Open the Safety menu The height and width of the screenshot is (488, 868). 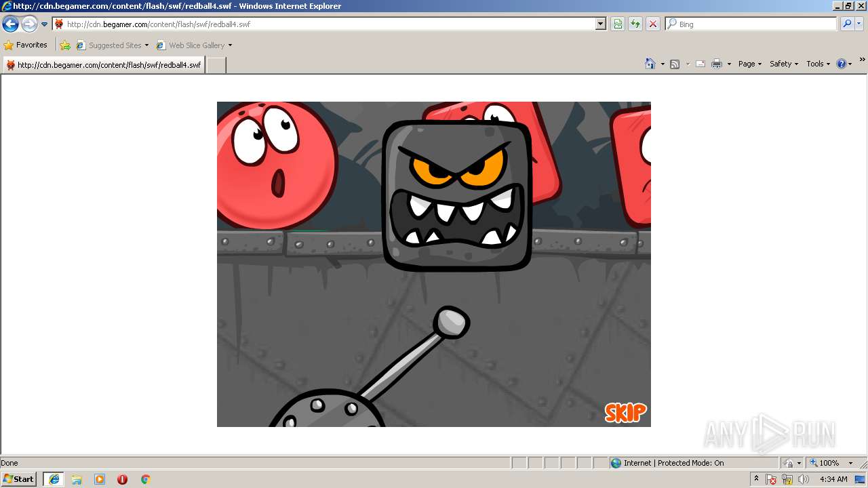784,64
